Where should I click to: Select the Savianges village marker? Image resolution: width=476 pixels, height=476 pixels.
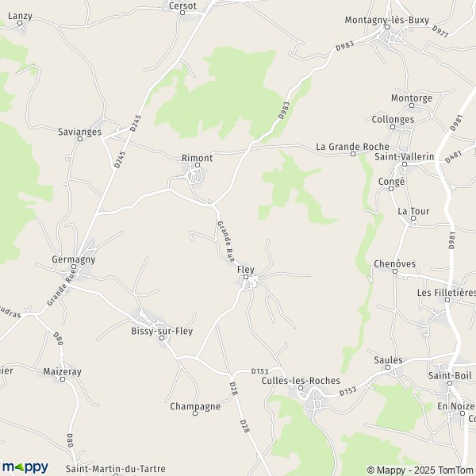pos(80,139)
